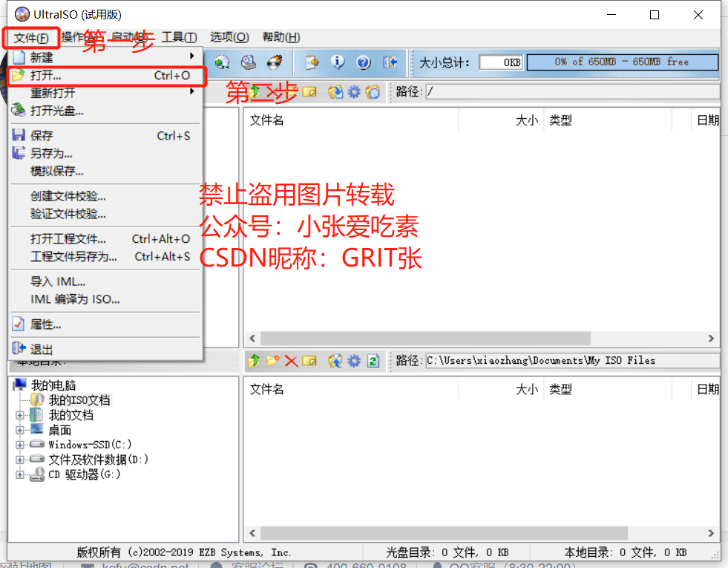The width and height of the screenshot is (728, 568).
Task: Click local pane horizontal scrollbar left arrow
Action: 252,533
